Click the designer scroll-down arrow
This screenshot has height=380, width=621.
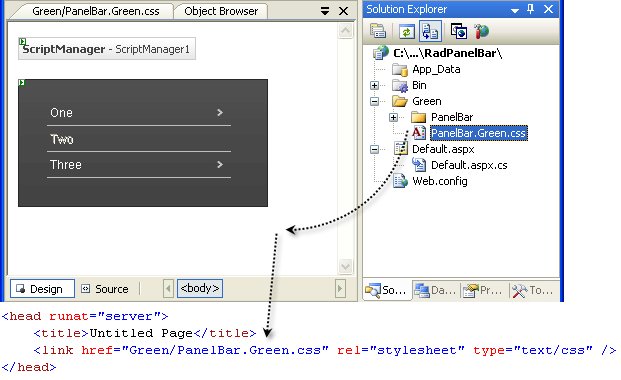pos(345,266)
